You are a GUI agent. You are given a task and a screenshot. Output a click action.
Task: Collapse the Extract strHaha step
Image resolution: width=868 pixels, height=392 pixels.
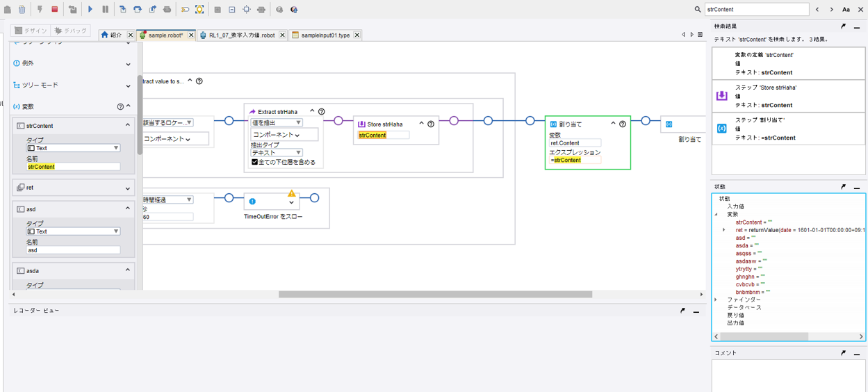click(x=312, y=111)
